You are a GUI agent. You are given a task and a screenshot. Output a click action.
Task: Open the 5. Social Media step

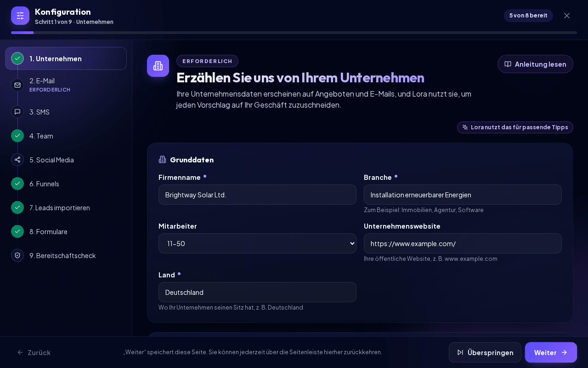click(x=66, y=160)
